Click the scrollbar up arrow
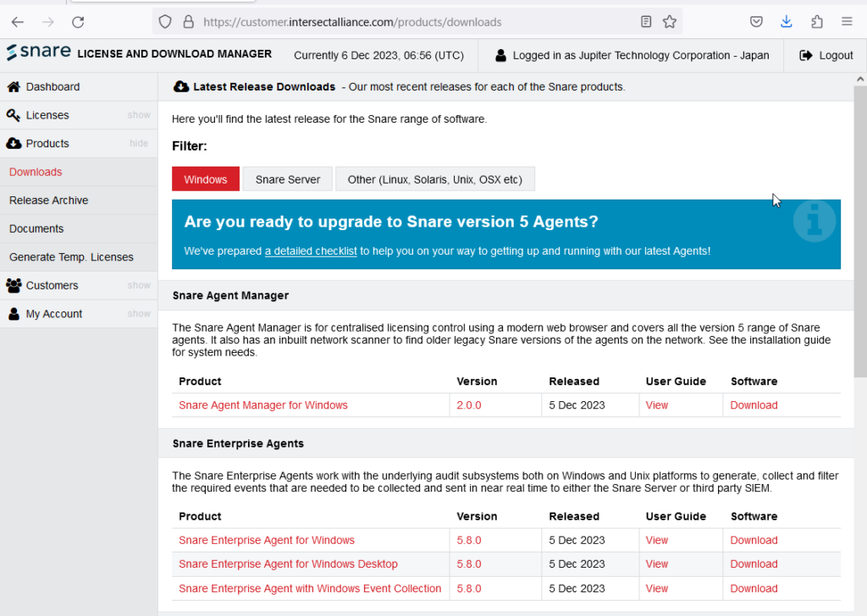Screen dimensions: 867x616 click(860, 79)
